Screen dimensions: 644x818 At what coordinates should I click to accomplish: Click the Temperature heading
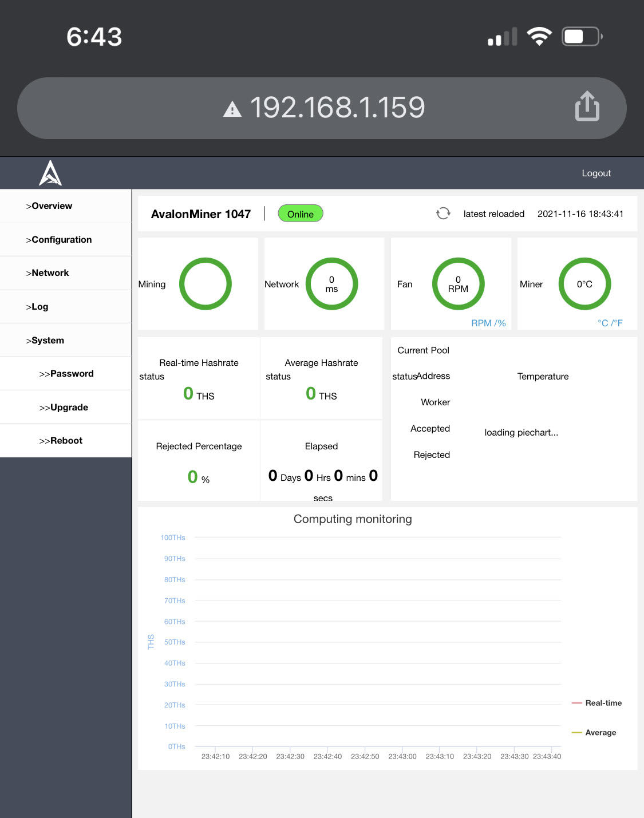(543, 377)
